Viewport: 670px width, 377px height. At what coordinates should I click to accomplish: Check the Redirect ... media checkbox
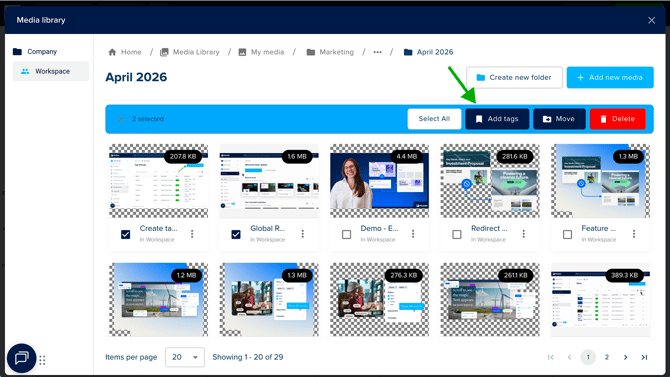[457, 235]
